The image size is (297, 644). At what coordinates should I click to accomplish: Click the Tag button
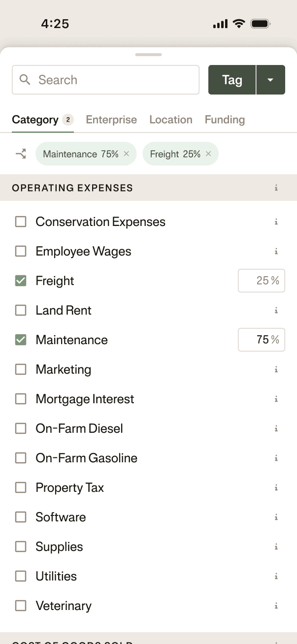click(231, 79)
